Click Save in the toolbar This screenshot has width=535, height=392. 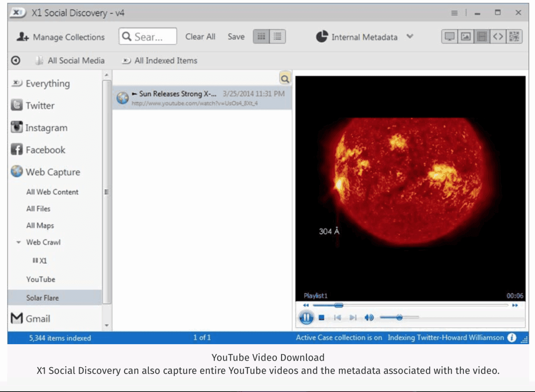(x=236, y=37)
